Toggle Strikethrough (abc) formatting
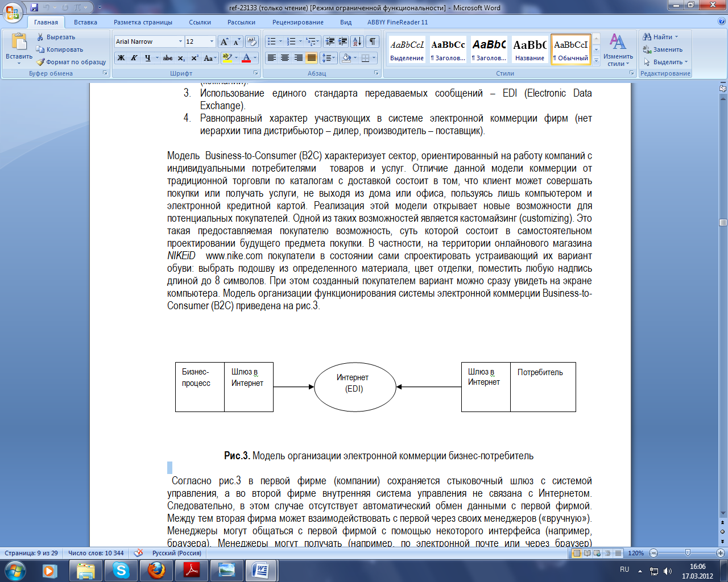728x582 pixels. click(x=168, y=58)
